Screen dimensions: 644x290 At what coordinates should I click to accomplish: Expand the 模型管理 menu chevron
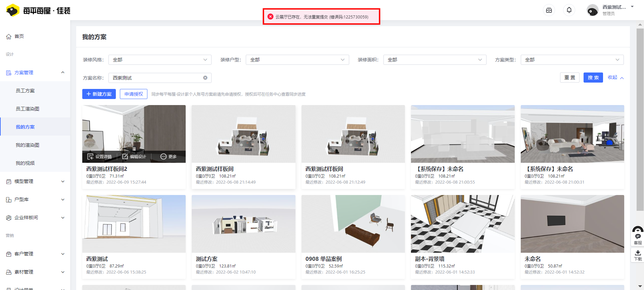tap(63, 181)
